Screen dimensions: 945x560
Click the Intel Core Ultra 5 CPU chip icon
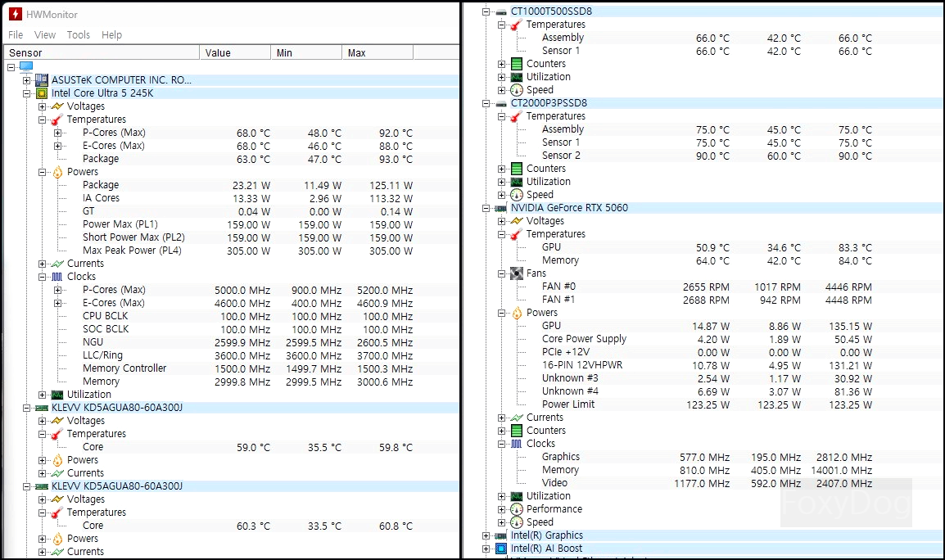point(42,93)
